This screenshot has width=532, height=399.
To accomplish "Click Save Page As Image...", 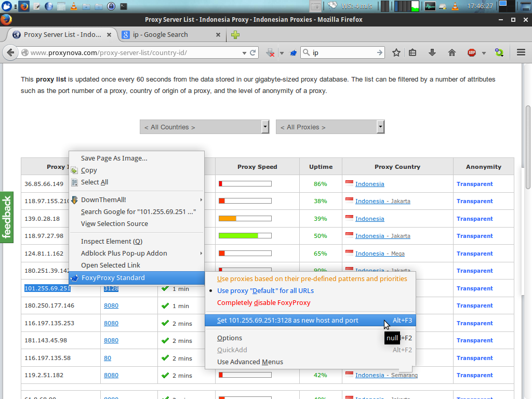I will (137, 158).
